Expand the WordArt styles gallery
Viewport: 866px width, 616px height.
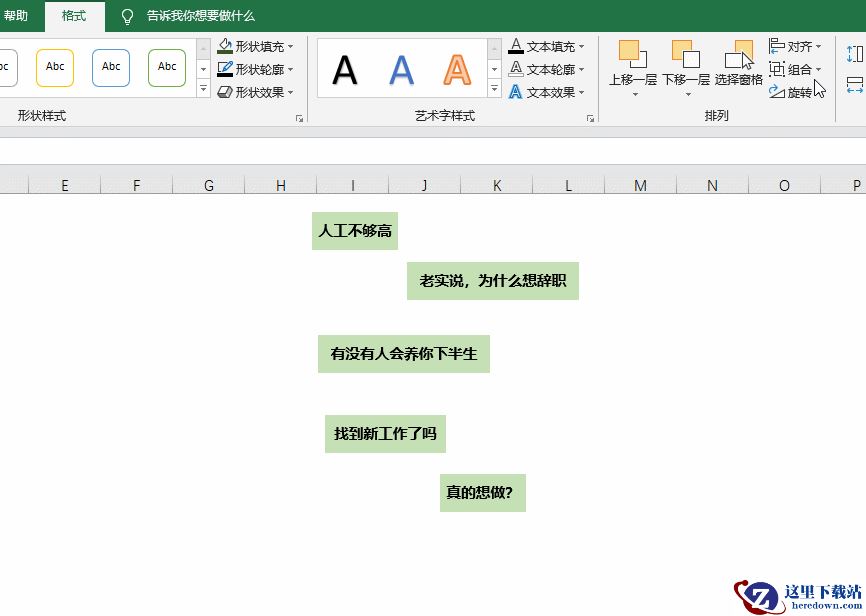[494, 88]
